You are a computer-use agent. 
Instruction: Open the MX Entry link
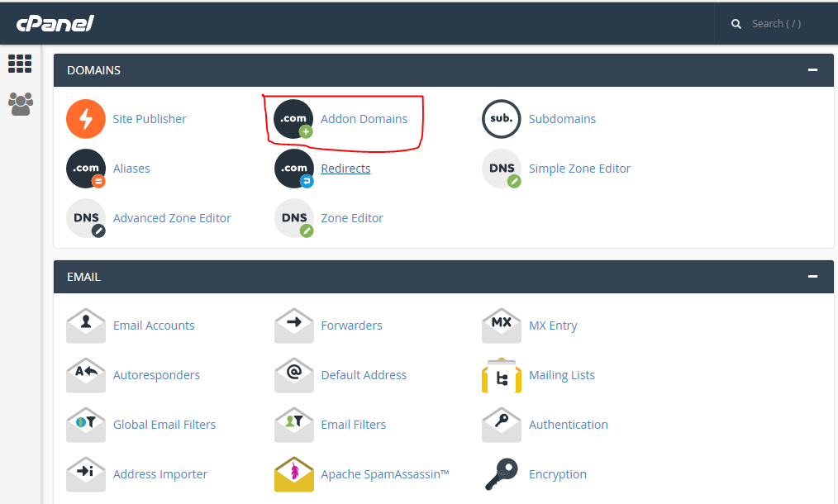coord(553,326)
